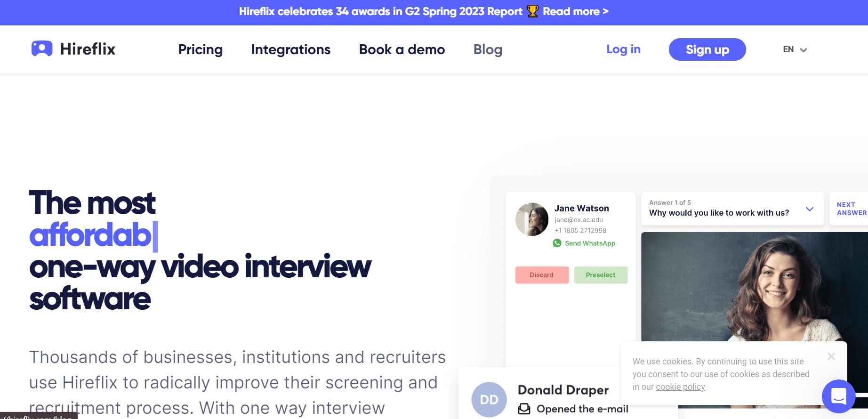This screenshot has height=419, width=868.
Task: Open the Blog page
Action: click(x=488, y=49)
